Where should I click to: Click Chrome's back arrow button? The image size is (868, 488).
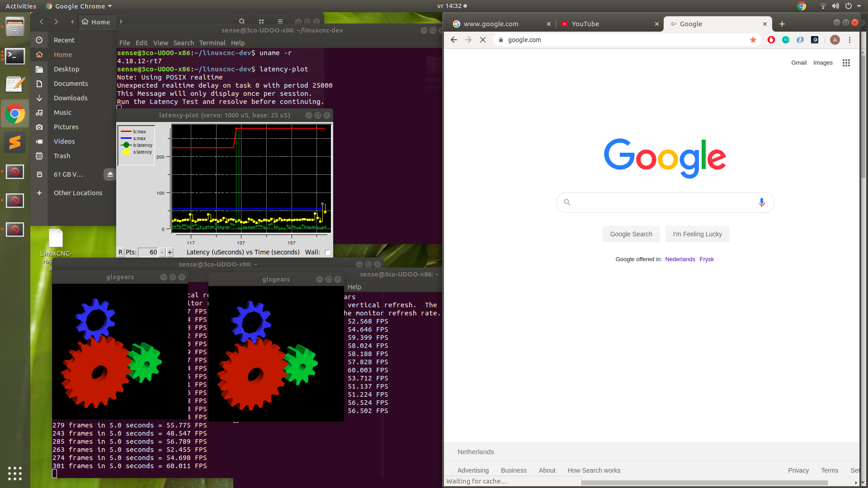point(454,40)
